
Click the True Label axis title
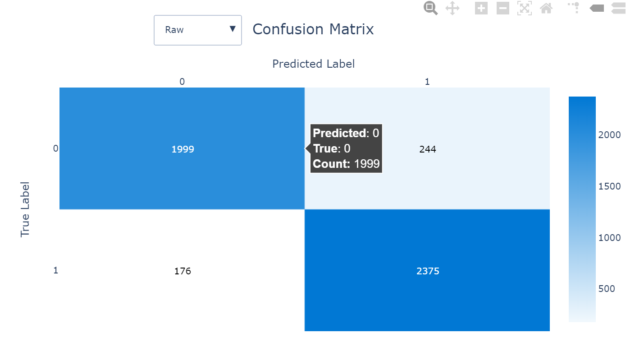25,209
